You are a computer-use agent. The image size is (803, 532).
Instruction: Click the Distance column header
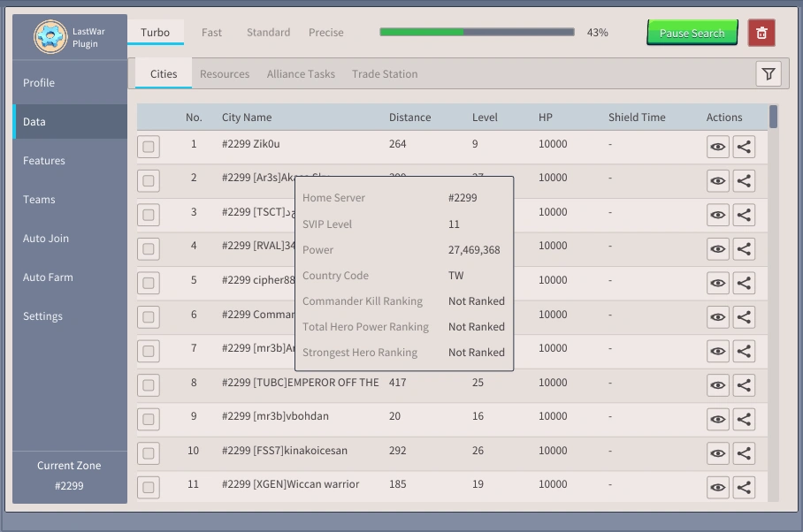[409, 118]
